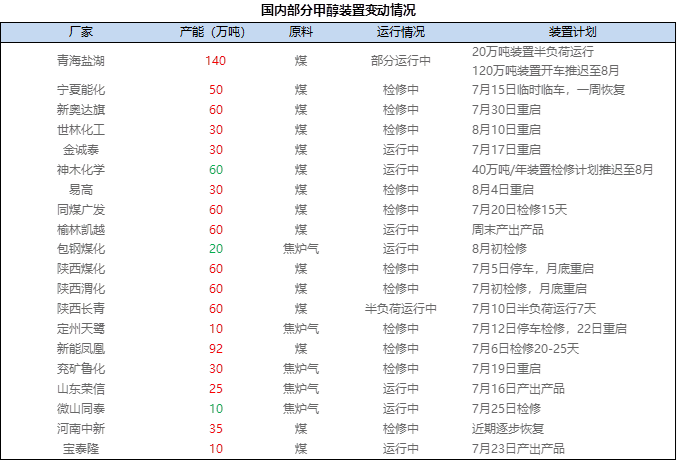The image size is (677, 461).
Task: Select the 易高 row name
Action: coord(81,189)
